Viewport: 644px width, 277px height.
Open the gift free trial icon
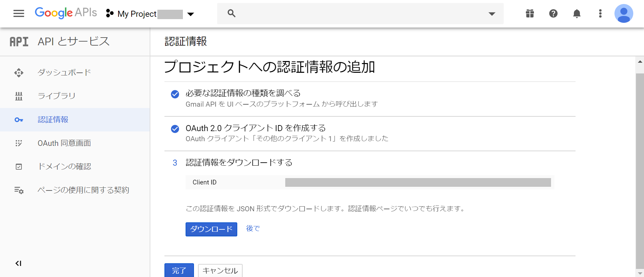point(530,13)
